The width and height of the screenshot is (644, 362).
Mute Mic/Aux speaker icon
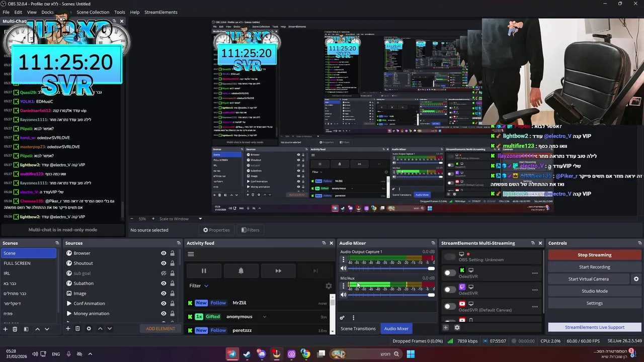click(x=344, y=295)
